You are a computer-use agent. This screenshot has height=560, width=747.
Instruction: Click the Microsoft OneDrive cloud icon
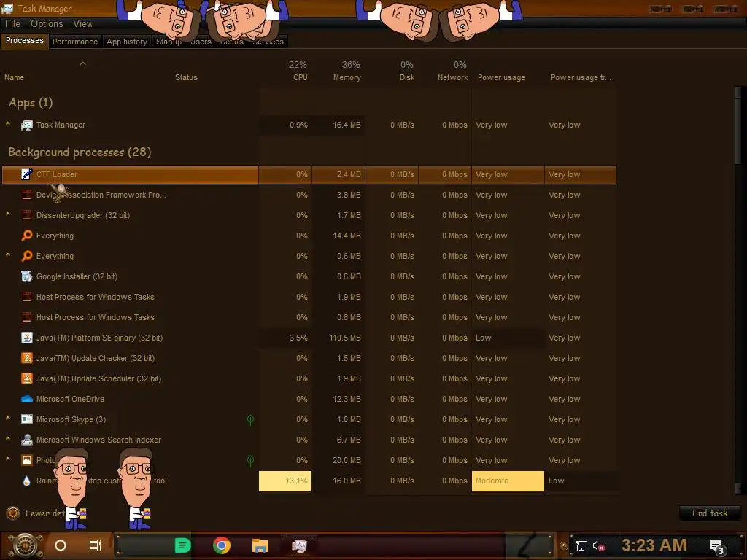click(27, 399)
